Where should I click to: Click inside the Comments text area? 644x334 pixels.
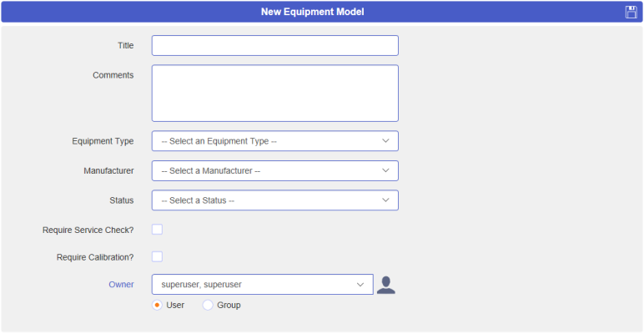[x=274, y=93]
